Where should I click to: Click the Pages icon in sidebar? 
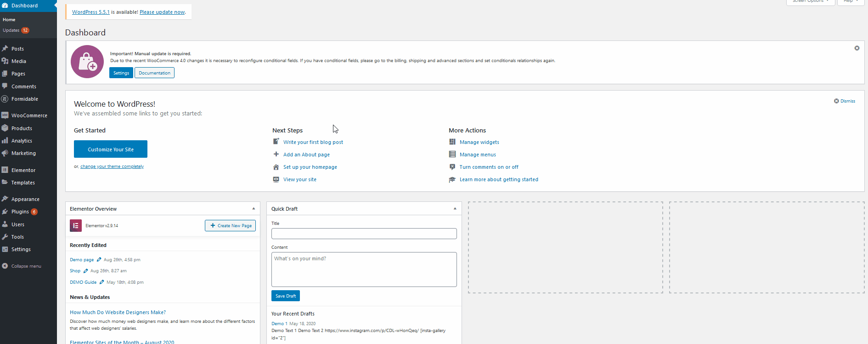5,74
